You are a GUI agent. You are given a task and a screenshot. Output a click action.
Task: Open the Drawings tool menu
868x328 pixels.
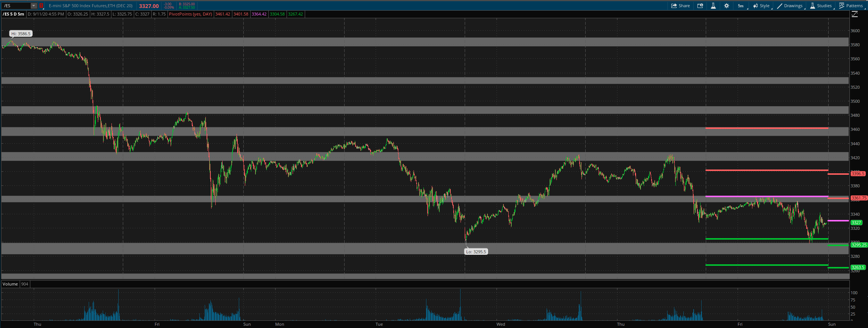click(x=790, y=6)
